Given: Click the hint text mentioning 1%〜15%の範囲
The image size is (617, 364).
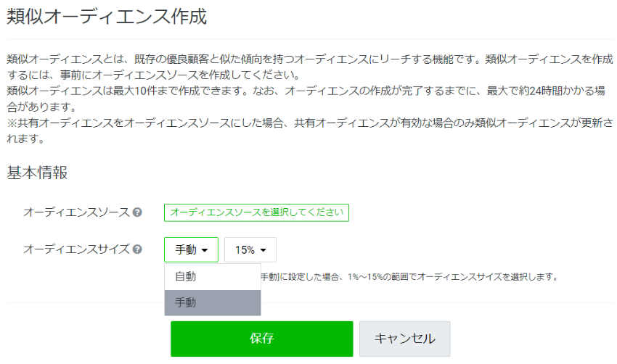Looking at the screenshot, I should [409, 277].
